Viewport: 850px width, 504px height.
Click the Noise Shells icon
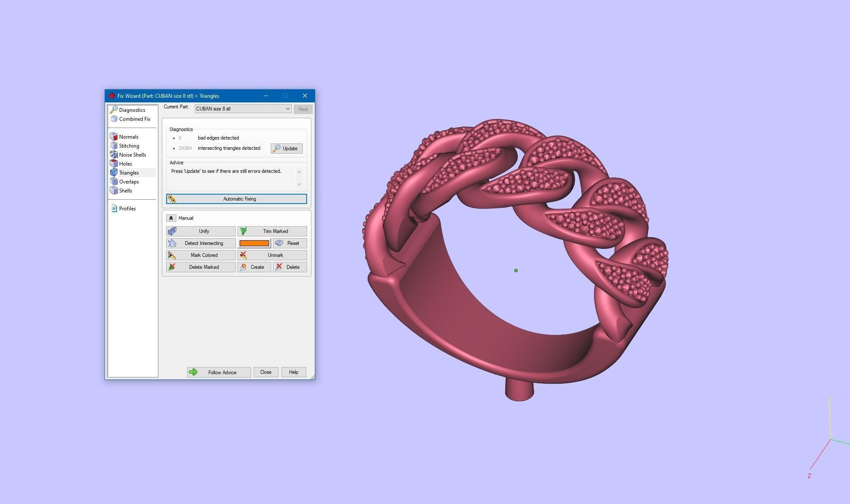click(114, 155)
